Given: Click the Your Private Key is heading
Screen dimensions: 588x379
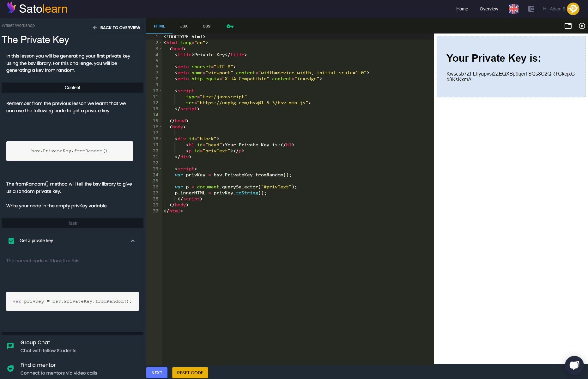Looking at the screenshot, I should coord(494,58).
